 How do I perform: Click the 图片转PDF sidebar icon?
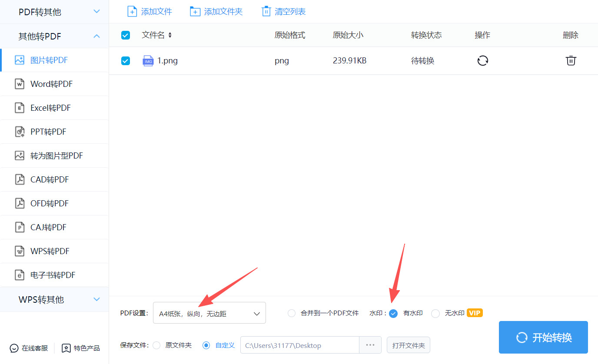coord(20,60)
